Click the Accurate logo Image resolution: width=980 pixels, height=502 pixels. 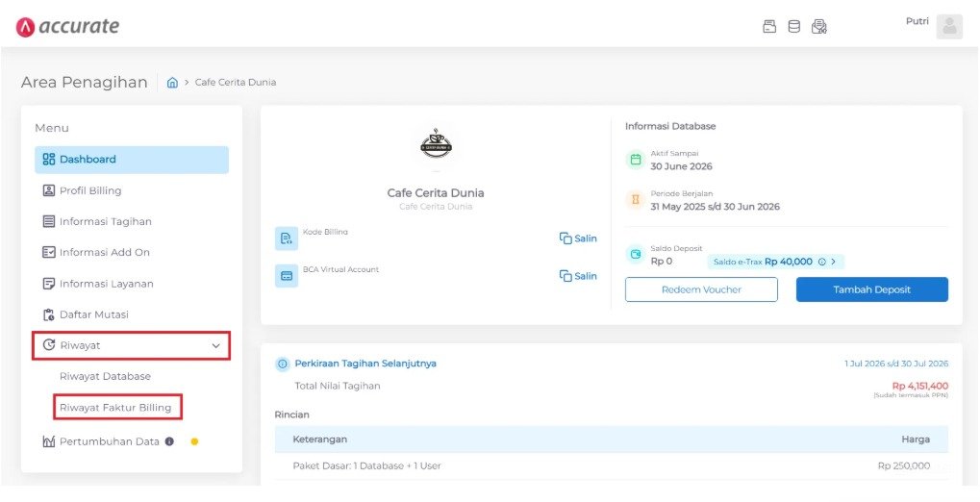(67, 26)
